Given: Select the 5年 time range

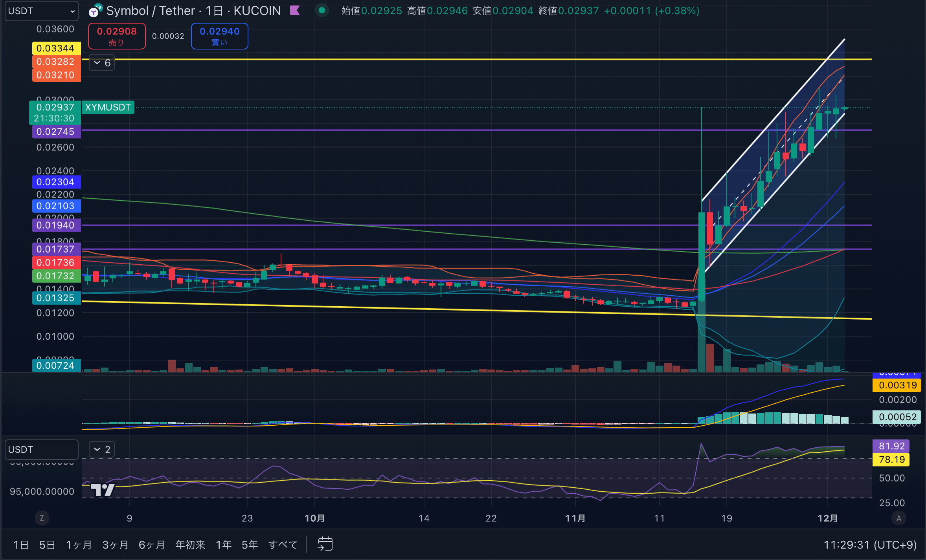Looking at the screenshot, I should [x=250, y=545].
